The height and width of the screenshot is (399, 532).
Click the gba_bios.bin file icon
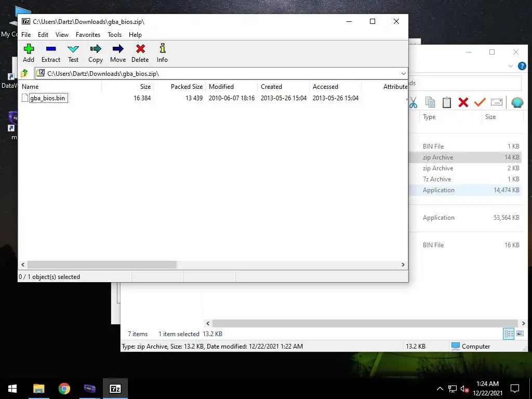pyautogui.click(x=25, y=98)
